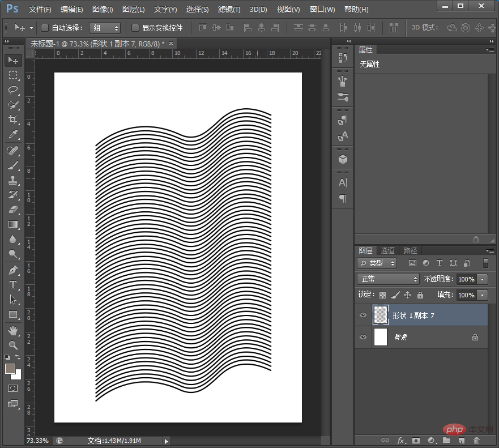Select the Eraser tool
This screenshot has width=499, height=448.
click(13, 210)
